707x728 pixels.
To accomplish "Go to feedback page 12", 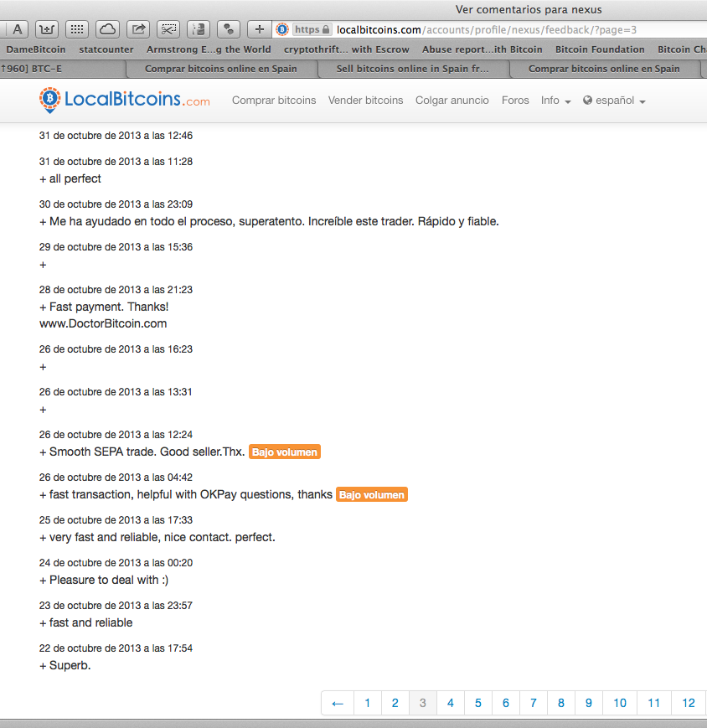I will click(689, 703).
